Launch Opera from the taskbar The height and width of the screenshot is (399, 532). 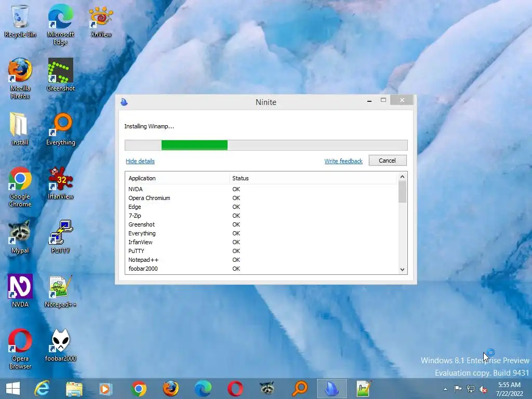pyautogui.click(x=235, y=389)
